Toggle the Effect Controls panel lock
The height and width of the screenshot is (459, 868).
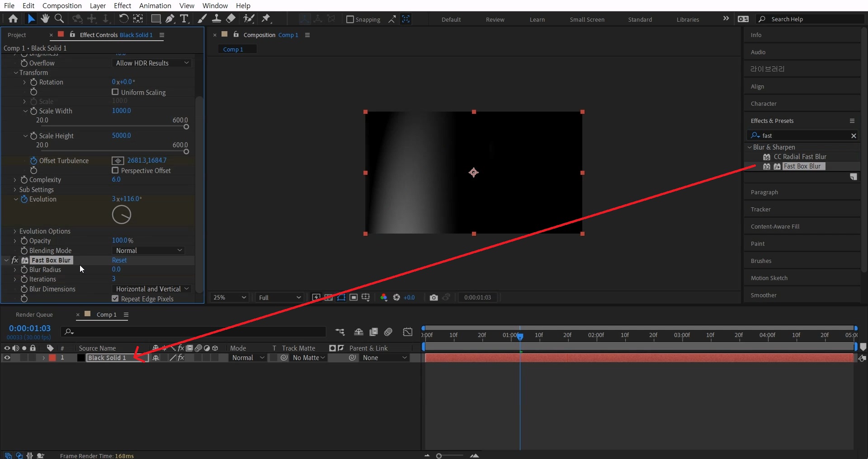tap(72, 34)
